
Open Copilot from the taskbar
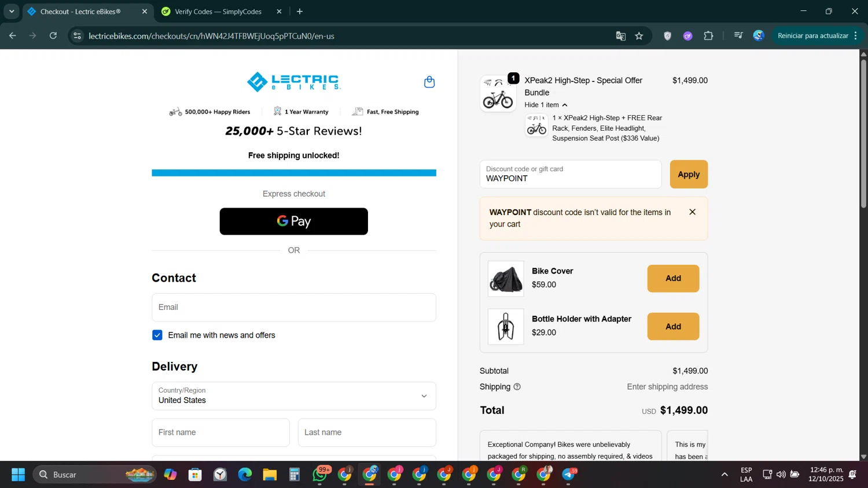click(170, 475)
